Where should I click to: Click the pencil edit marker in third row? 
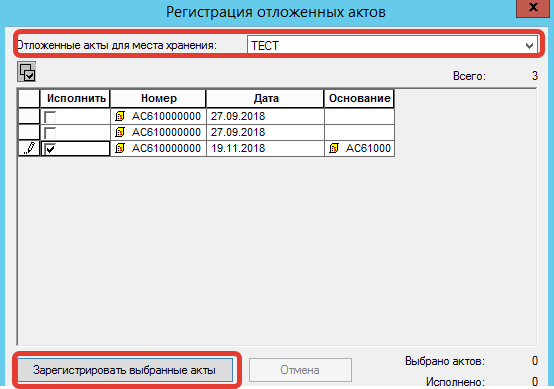29,148
